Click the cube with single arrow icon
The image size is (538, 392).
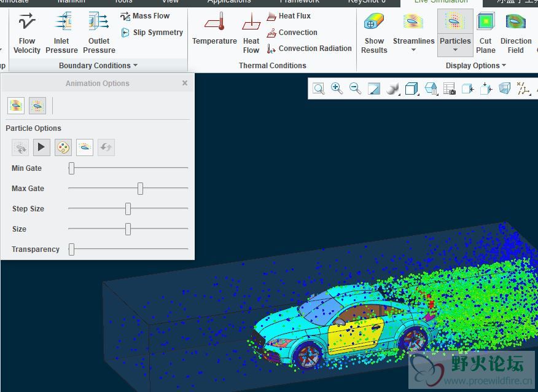(467, 88)
